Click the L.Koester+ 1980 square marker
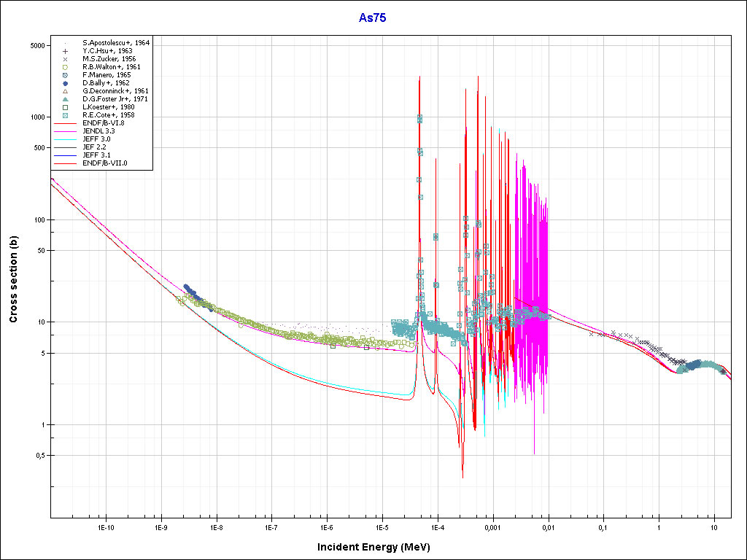 click(x=65, y=107)
